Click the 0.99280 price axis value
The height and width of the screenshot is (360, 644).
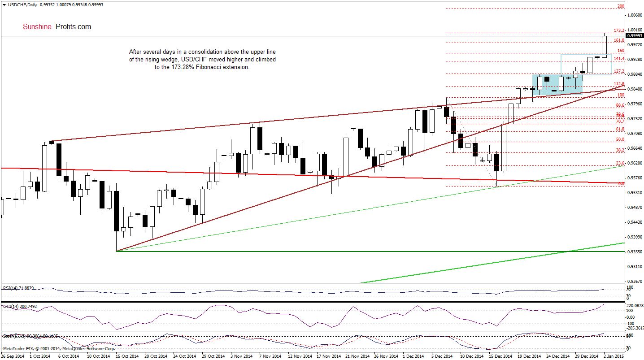point(634,60)
